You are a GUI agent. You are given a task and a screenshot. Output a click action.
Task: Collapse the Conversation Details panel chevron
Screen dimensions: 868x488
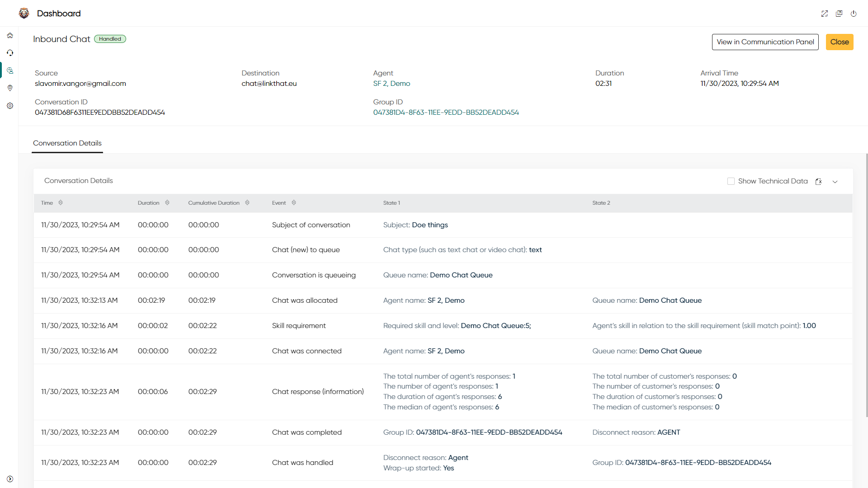[835, 182]
